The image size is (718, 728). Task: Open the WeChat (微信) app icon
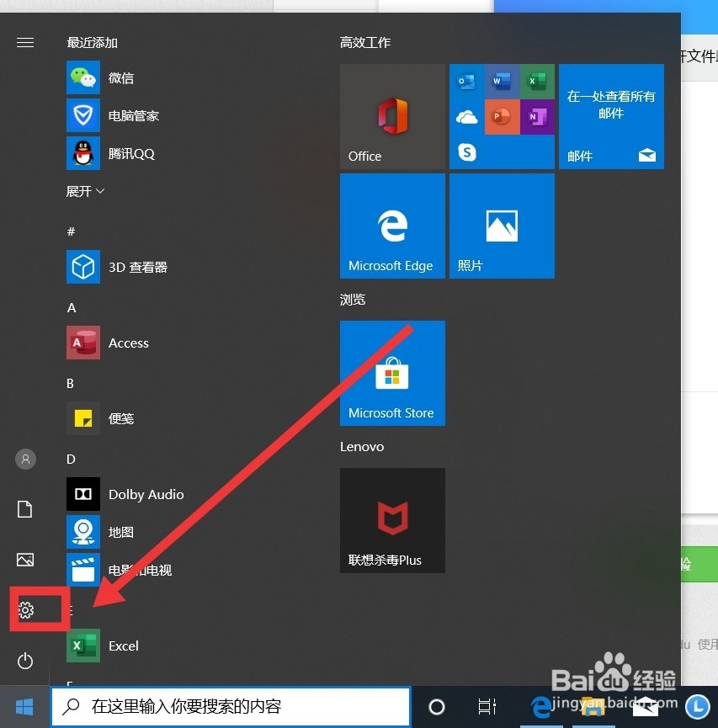pyautogui.click(x=83, y=77)
